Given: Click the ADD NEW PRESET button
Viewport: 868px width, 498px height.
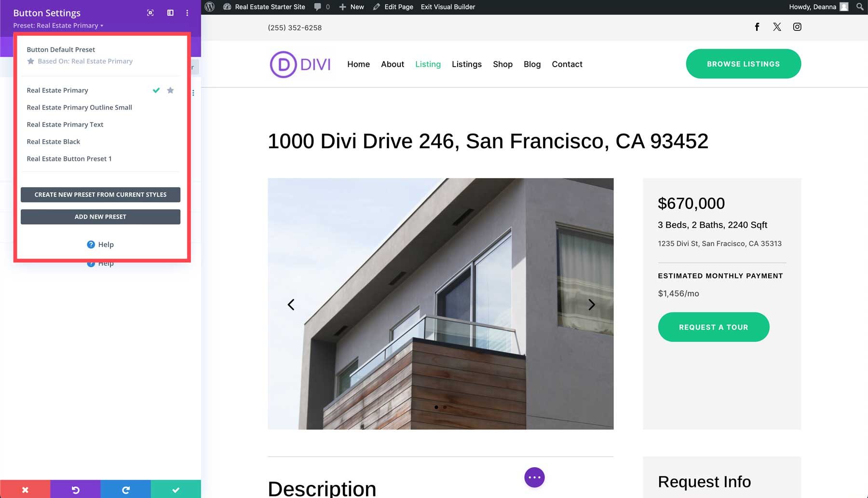Looking at the screenshot, I should (100, 217).
